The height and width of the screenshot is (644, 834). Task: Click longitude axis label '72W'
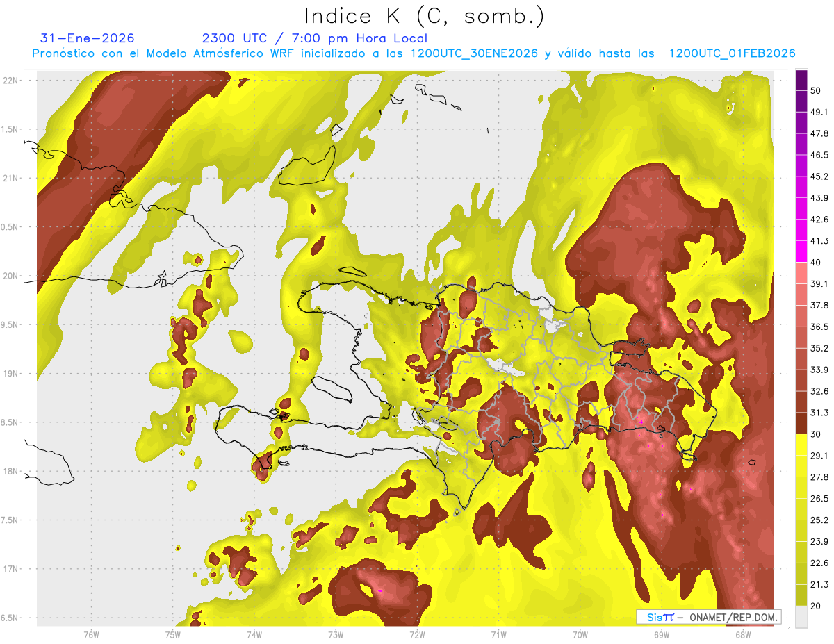point(417,634)
